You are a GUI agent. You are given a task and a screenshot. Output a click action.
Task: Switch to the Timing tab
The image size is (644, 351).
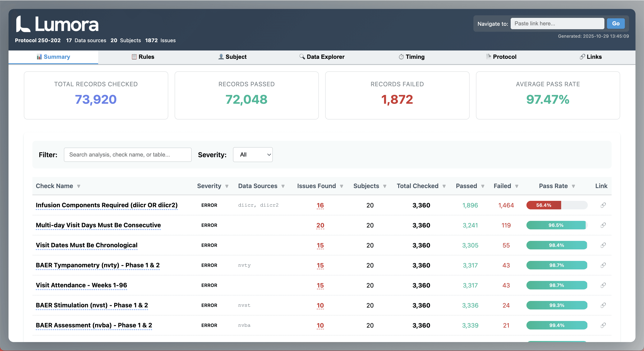pos(411,57)
